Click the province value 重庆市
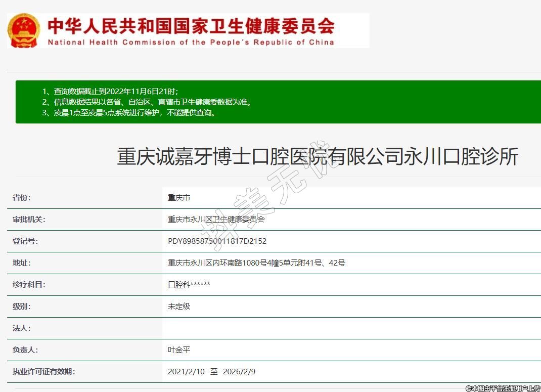The image size is (541, 392). (179, 198)
